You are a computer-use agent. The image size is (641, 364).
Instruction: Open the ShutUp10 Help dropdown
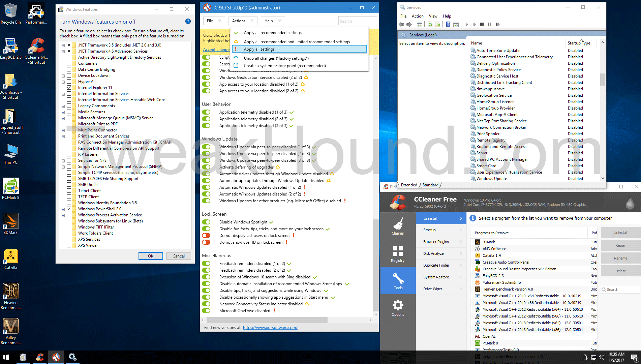tap(273, 21)
